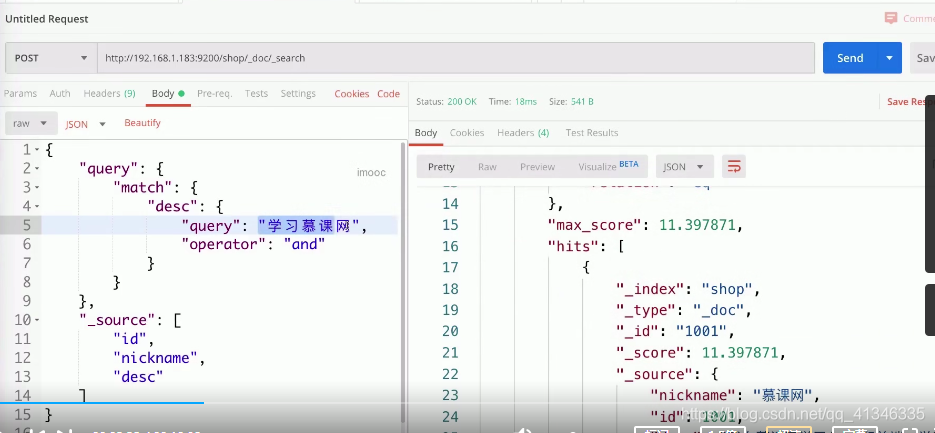935x433 pixels.
Task: Open the Send button dropdown arrow
Action: pos(889,58)
